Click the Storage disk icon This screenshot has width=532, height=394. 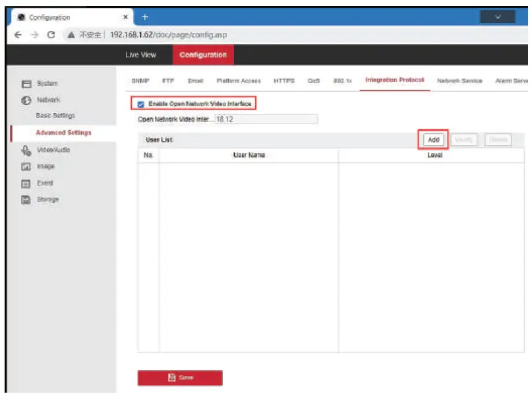26,200
